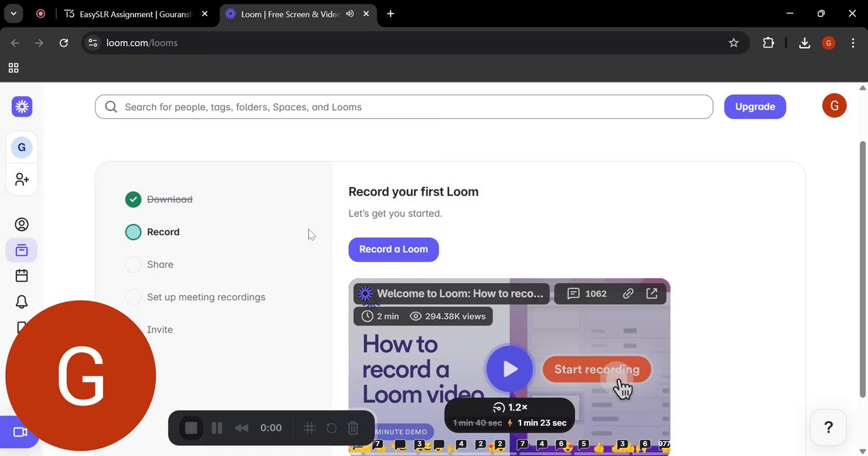This screenshot has height=456, width=868.
Task: Close the Loom browser tab
Action: click(x=367, y=14)
